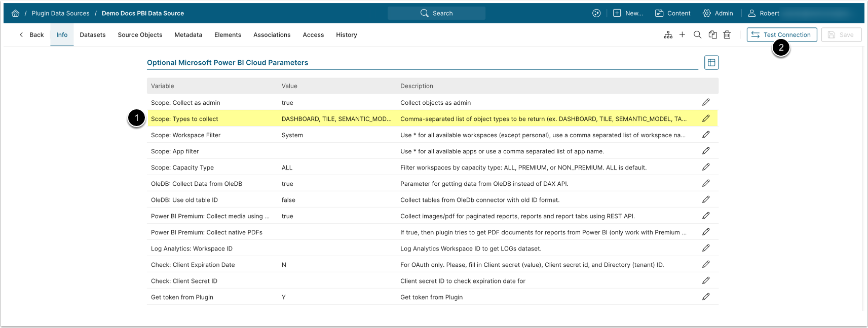The height and width of the screenshot is (328, 868).
Task: Open the Content menu
Action: point(672,13)
